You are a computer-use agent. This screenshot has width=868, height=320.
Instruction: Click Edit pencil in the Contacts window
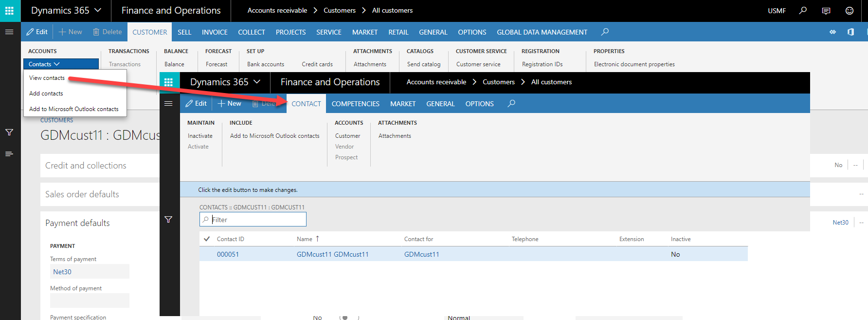coord(196,103)
